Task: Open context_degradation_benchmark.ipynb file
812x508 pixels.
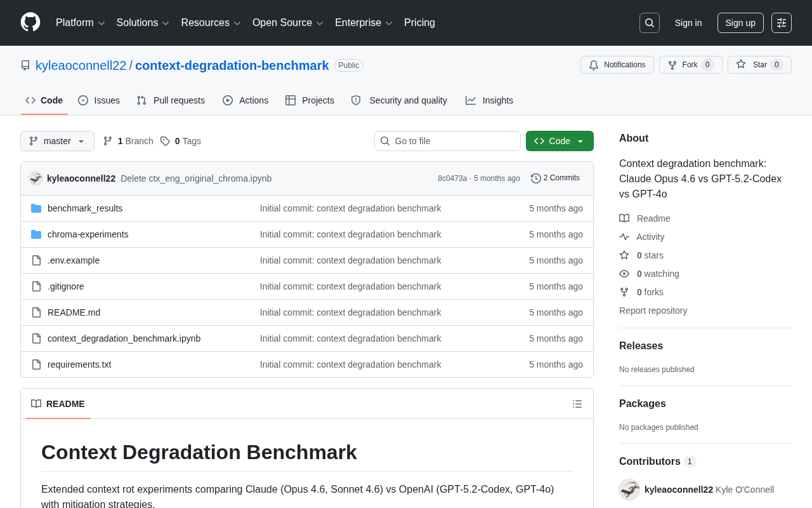Action: point(124,338)
